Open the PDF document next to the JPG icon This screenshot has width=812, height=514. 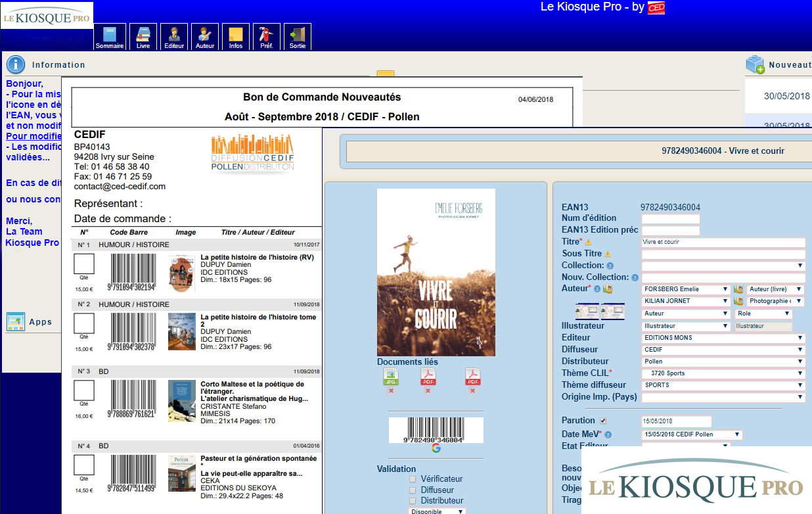click(x=428, y=376)
